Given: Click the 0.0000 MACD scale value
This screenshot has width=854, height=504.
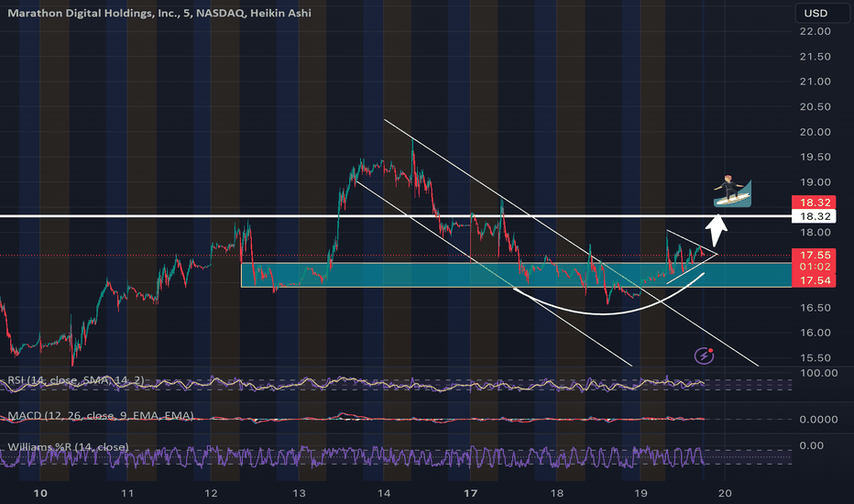Looking at the screenshot, I should point(818,420).
